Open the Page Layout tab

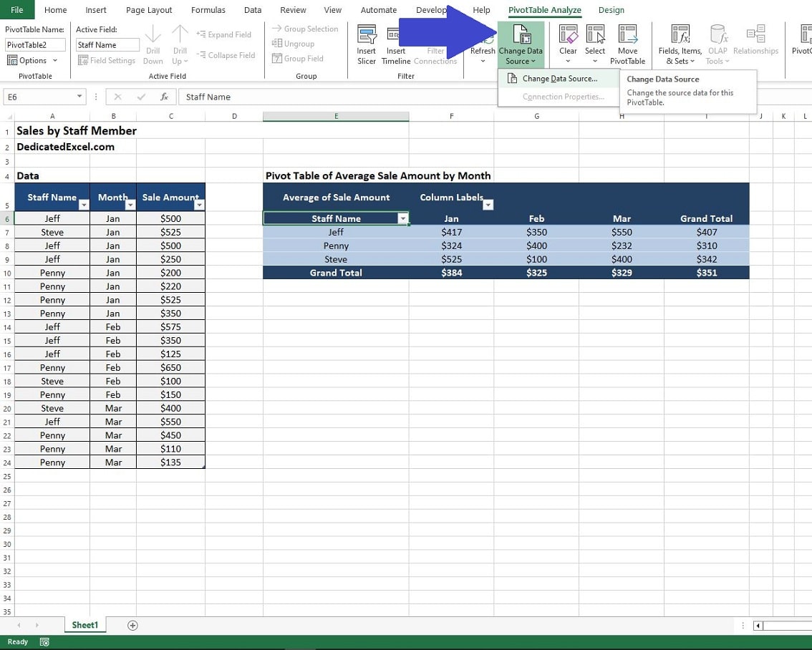(x=149, y=10)
